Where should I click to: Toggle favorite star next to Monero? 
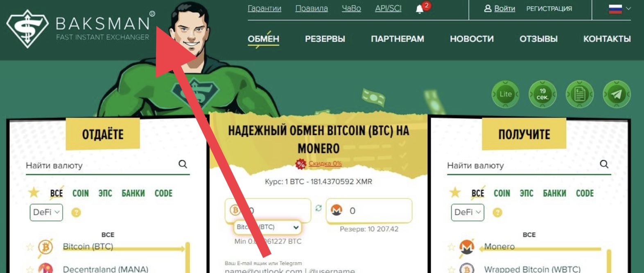[451, 247]
